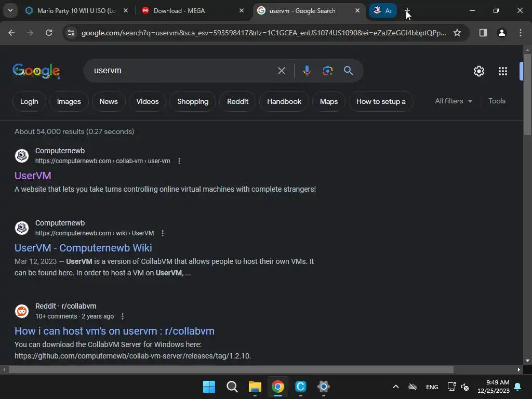
Task: Go to Google home via the logo
Action: [x=36, y=71]
